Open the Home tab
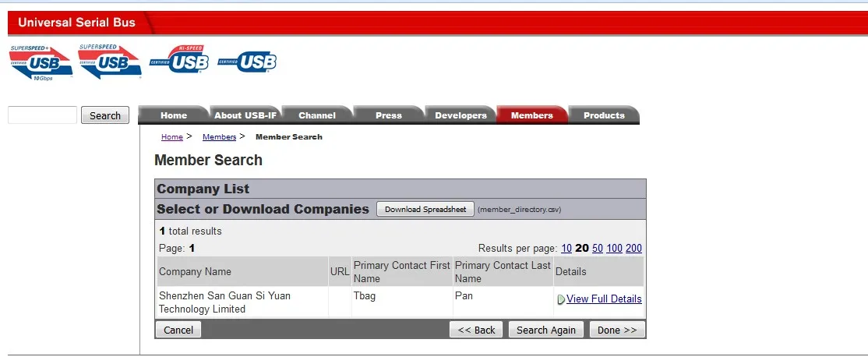Image resolution: width=868 pixels, height=364 pixels. (174, 115)
